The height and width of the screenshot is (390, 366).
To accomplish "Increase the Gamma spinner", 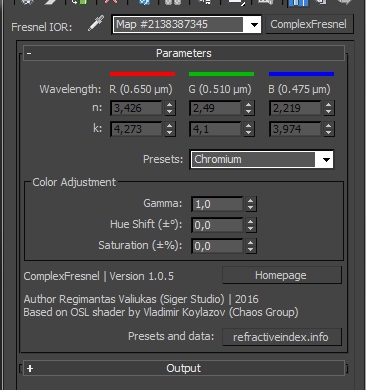I will 251,201.
